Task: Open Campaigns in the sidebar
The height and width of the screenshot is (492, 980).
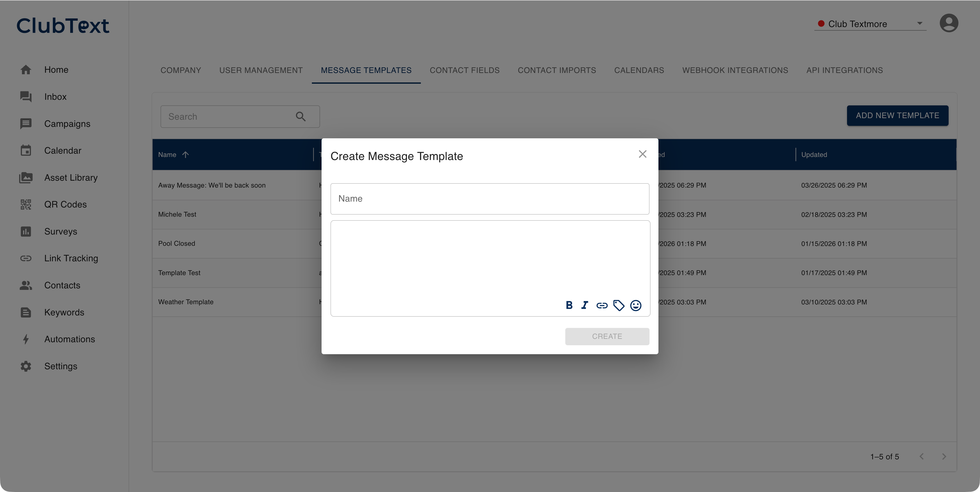Action: (67, 124)
